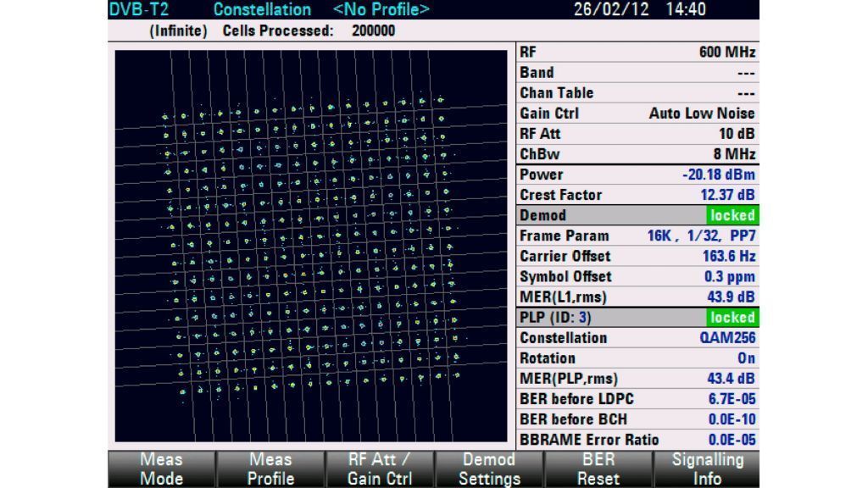Select the No Profile header label
868x488 pixels.
[381, 10]
